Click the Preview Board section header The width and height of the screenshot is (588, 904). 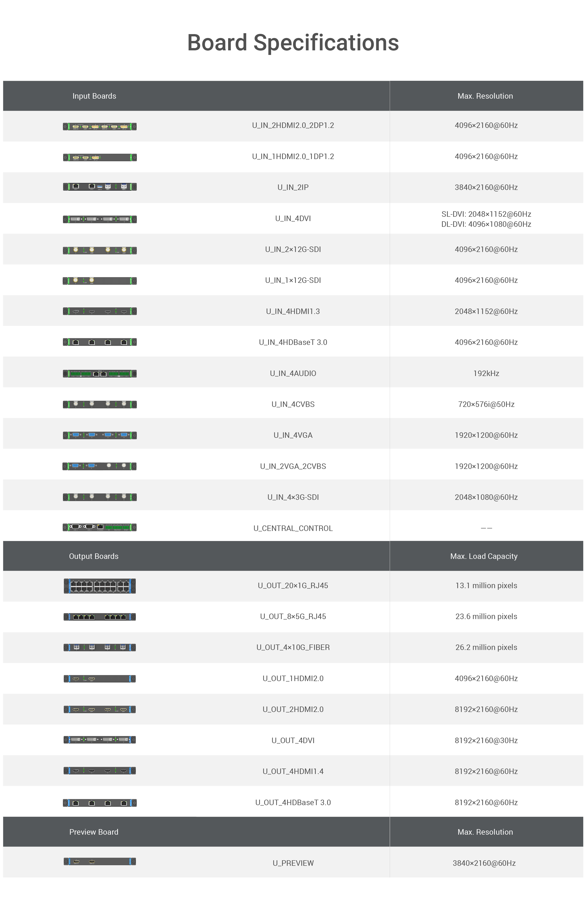click(94, 832)
